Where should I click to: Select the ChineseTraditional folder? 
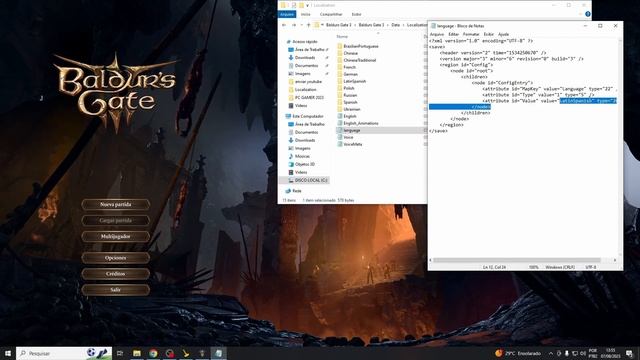click(360, 60)
